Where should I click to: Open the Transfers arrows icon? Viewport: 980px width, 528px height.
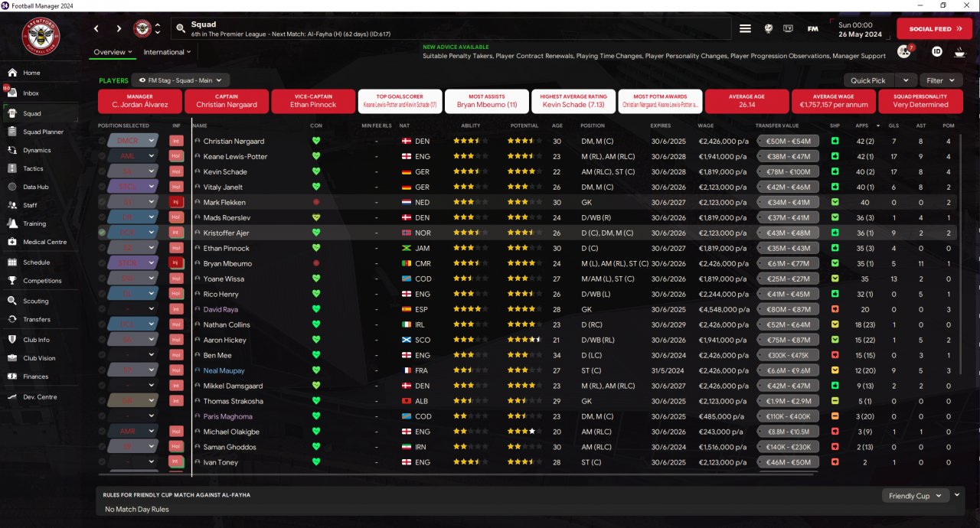(12, 319)
